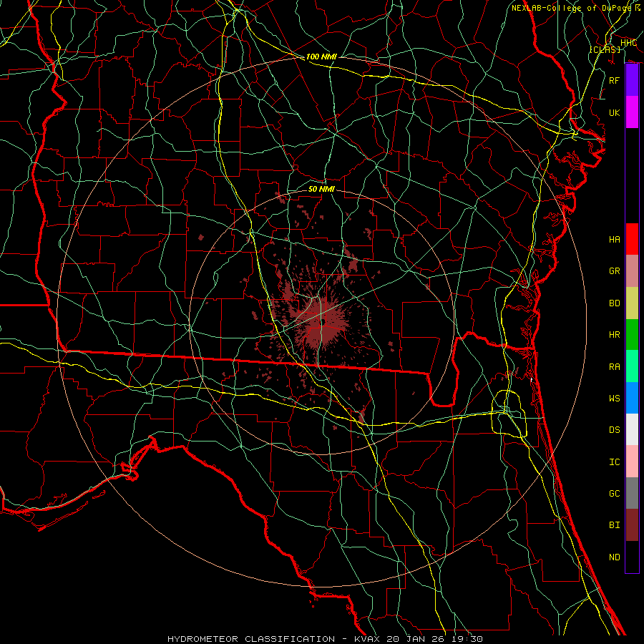Click the 'BD' legend label

point(615,303)
